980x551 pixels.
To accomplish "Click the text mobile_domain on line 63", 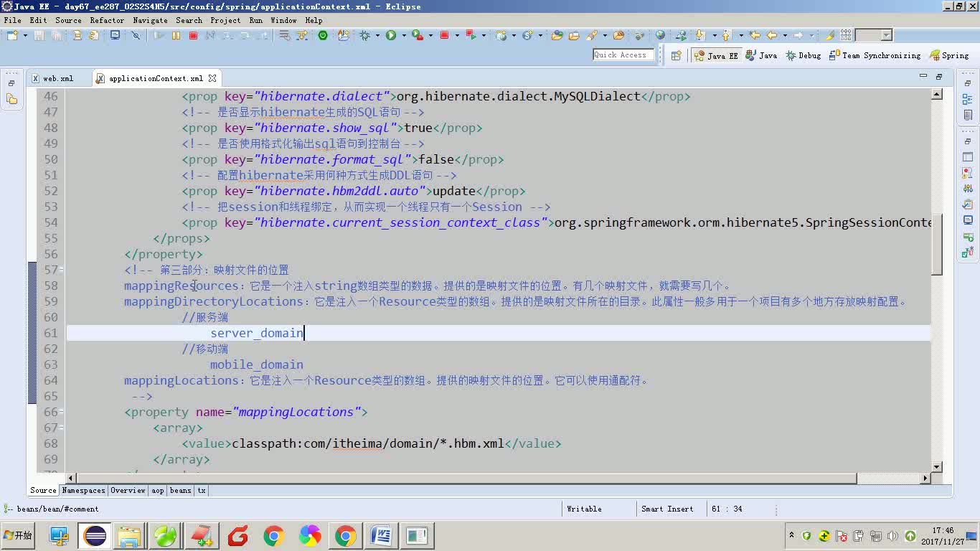I will pos(257,364).
